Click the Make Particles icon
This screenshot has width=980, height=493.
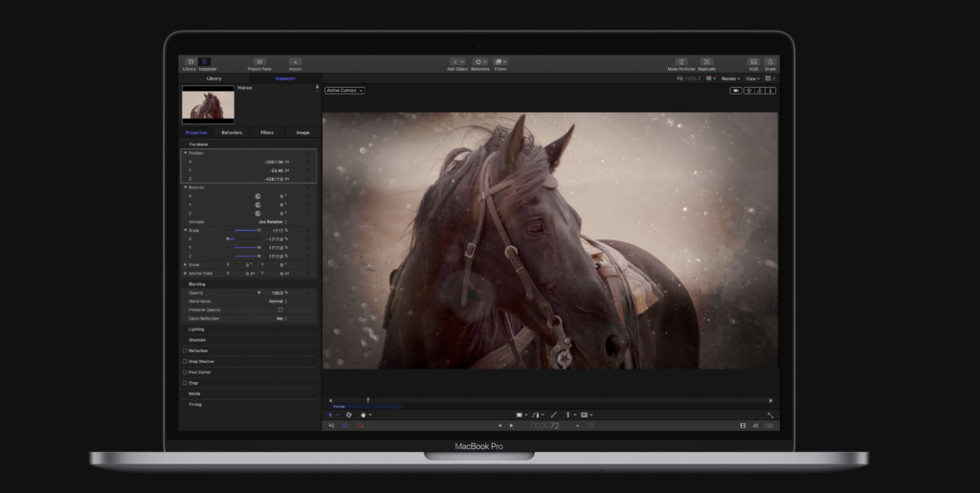(x=681, y=62)
